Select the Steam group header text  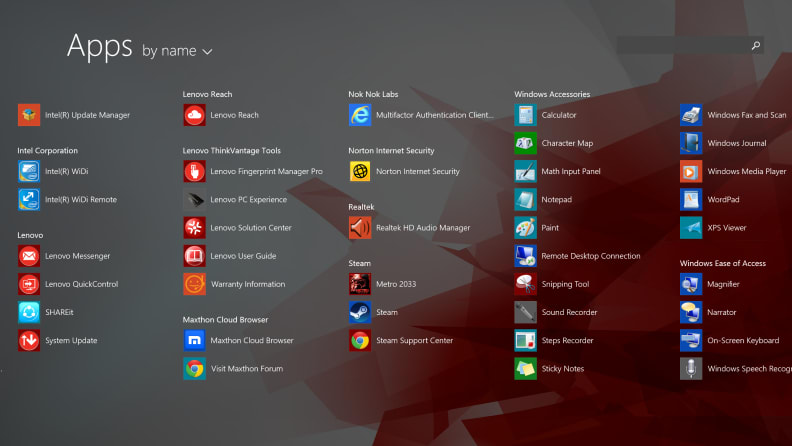[360, 263]
